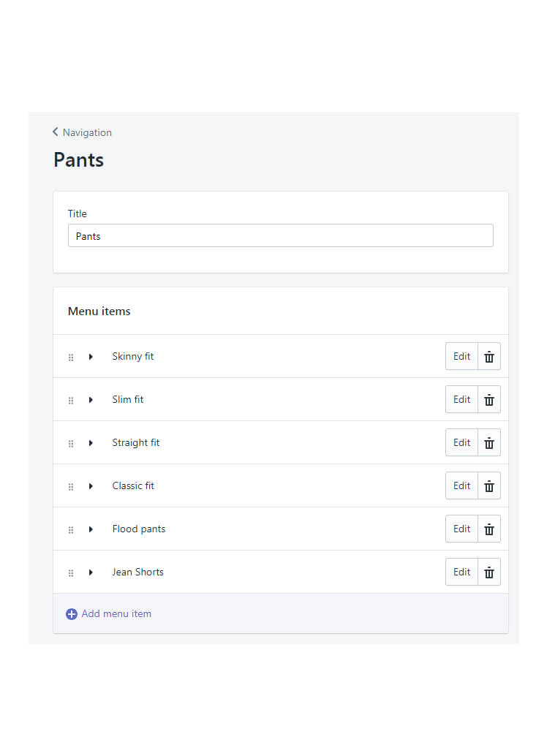Delete the Skinny fit menu item
This screenshot has width=547, height=756.
tap(489, 356)
